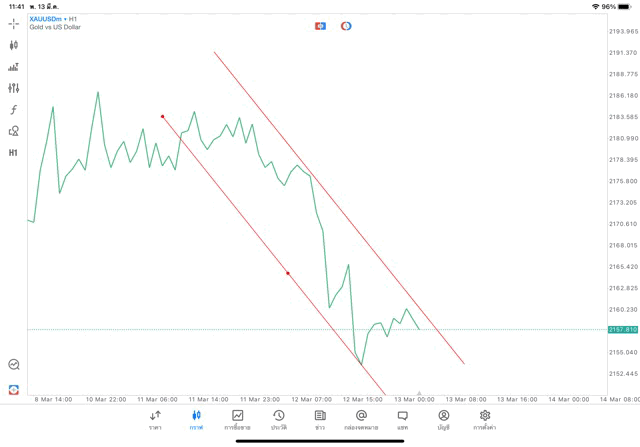Switch to the quotes arrows tab
Screen dimensions: 640x447
pos(155,420)
